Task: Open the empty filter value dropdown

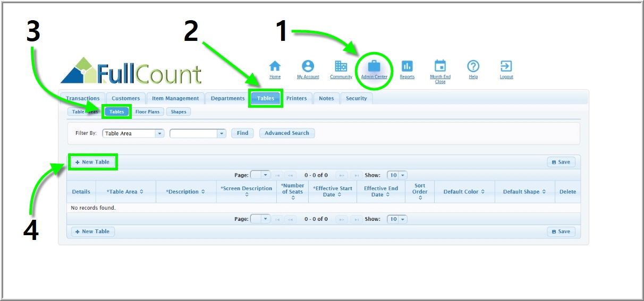Action: tap(222, 133)
